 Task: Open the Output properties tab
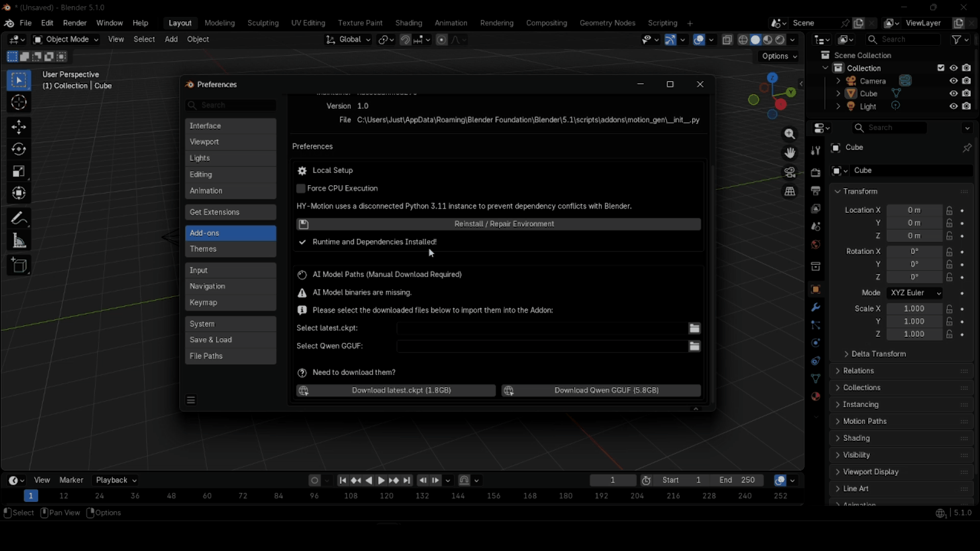coord(816,191)
